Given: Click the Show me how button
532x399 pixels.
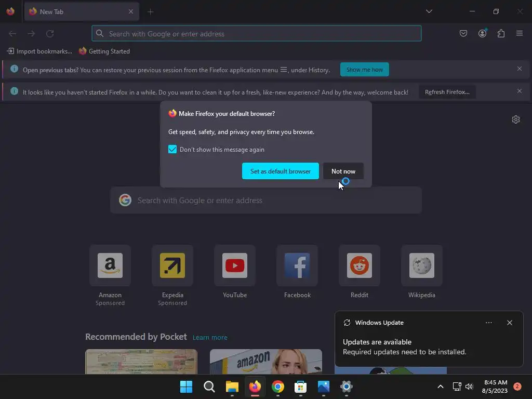Looking at the screenshot, I should click(x=364, y=70).
